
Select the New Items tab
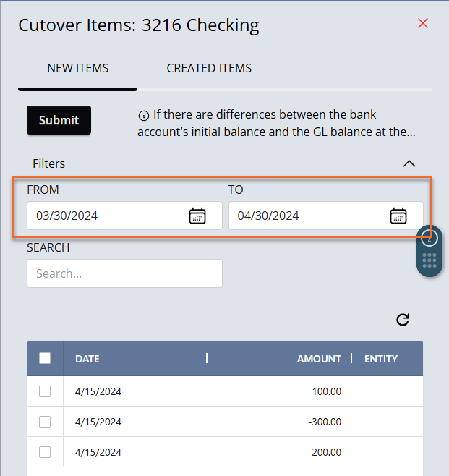point(77,68)
